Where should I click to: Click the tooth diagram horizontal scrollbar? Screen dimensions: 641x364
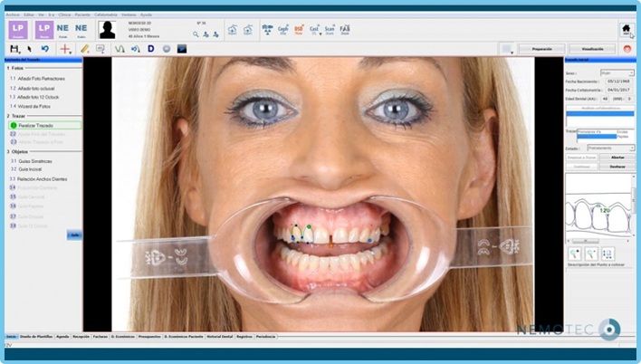[x=598, y=241]
